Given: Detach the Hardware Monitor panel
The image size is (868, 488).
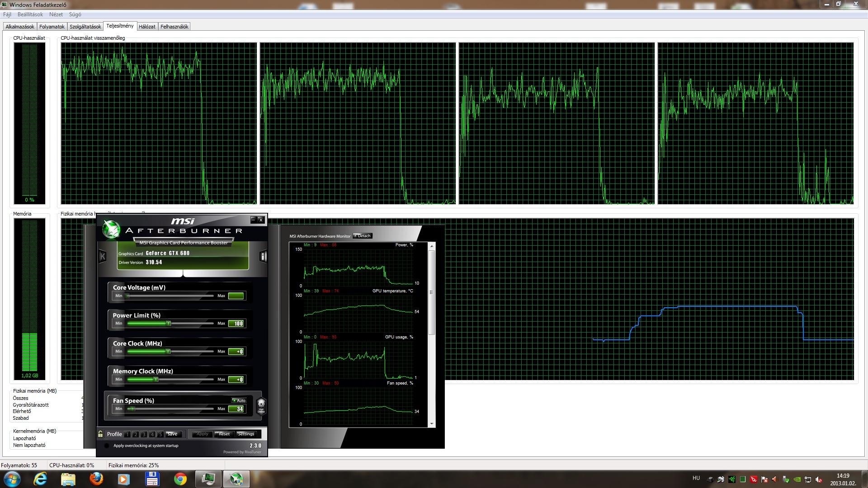Looking at the screenshot, I should pyautogui.click(x=363, y=236).
